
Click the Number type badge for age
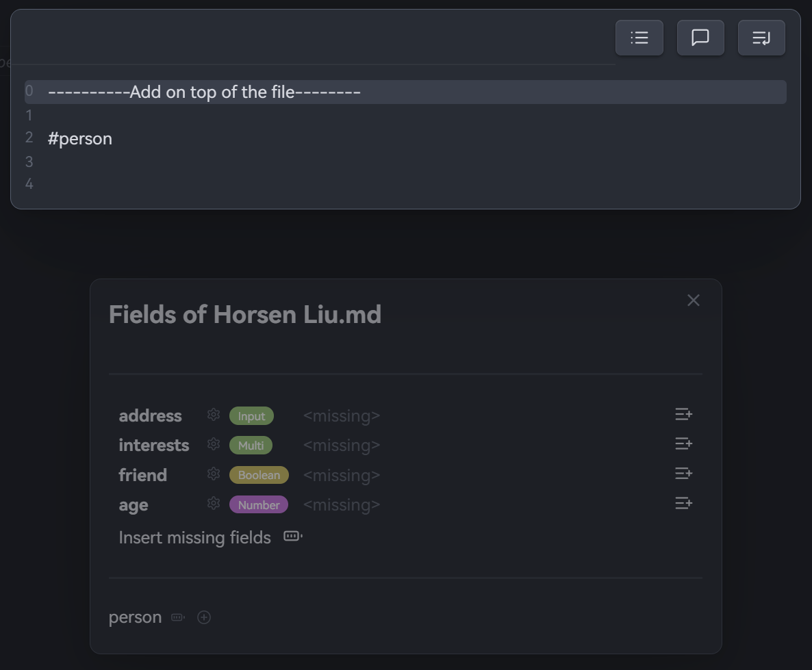(x=259, y=505)
